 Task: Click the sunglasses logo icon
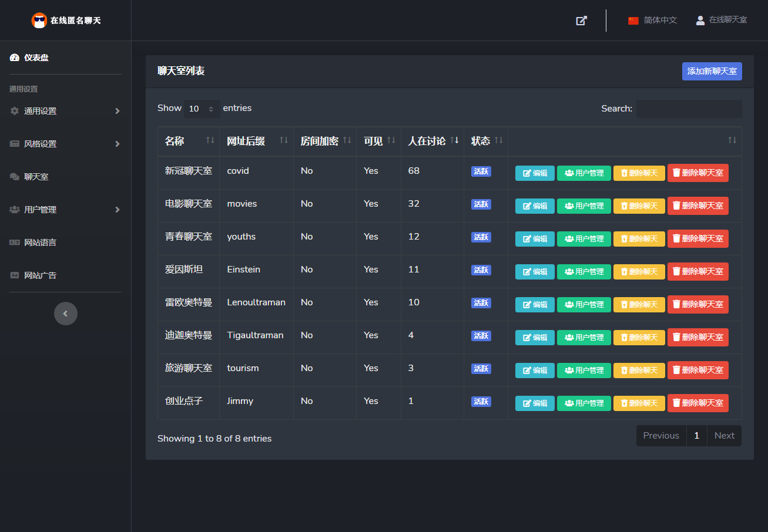pyautogui.click(x=39, y=21)
